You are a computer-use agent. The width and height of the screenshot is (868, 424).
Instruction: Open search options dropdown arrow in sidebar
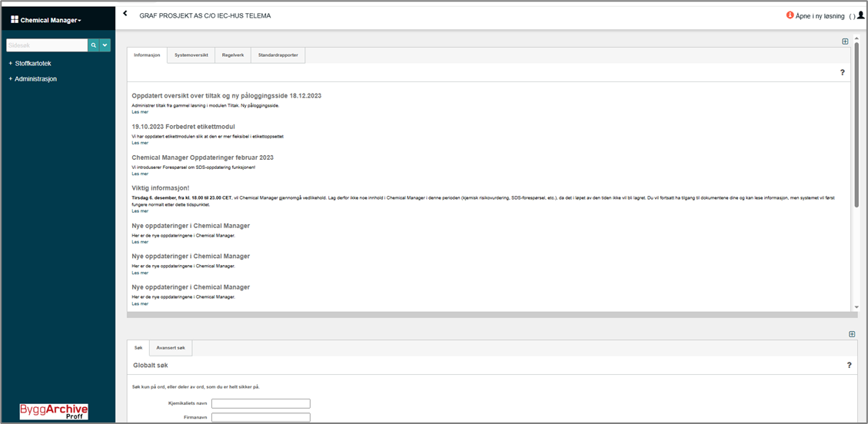coord(105,45)
